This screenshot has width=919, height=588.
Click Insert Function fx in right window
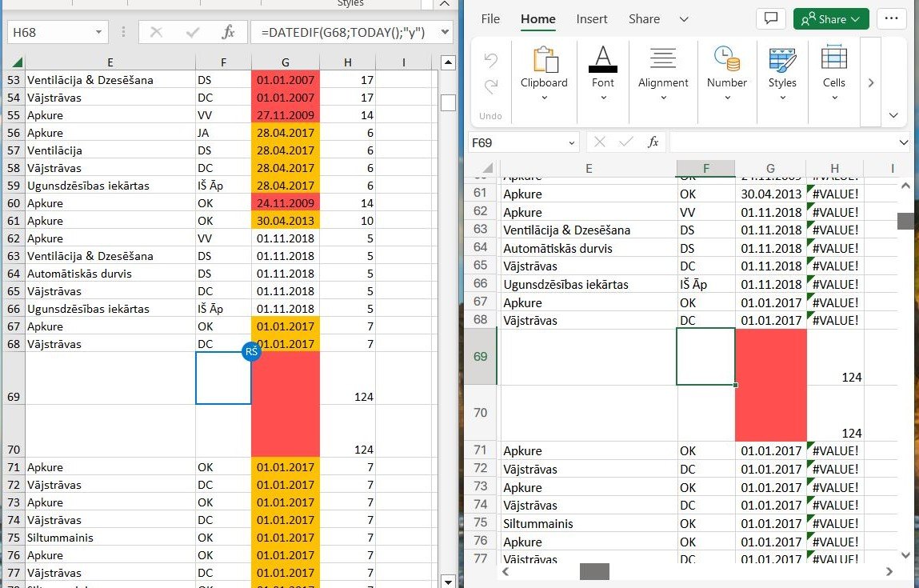(x=653, y=142)
